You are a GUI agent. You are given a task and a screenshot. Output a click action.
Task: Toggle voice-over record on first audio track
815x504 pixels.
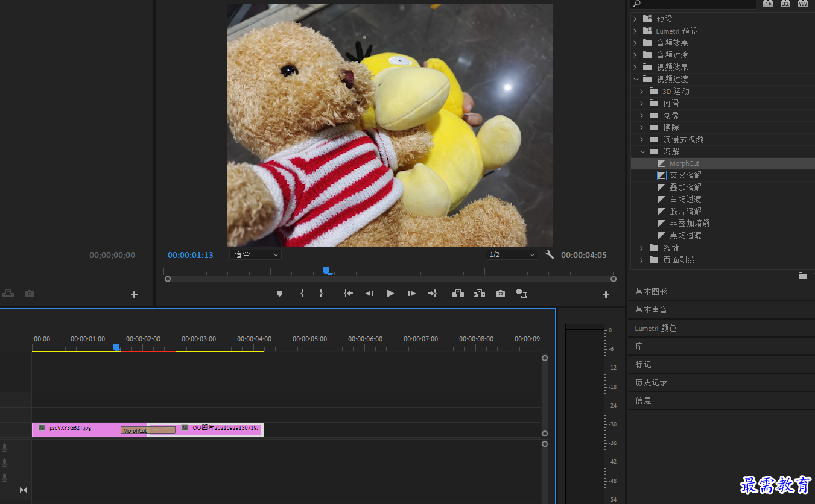pyautogui.click(x=5, y=447)
